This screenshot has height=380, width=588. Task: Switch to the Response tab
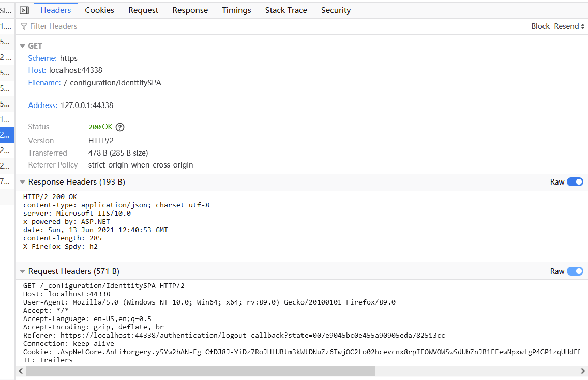(x=190, y=10)
